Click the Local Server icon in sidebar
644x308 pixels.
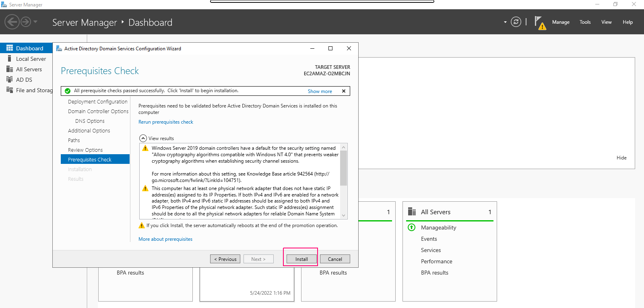click(9, 58)
